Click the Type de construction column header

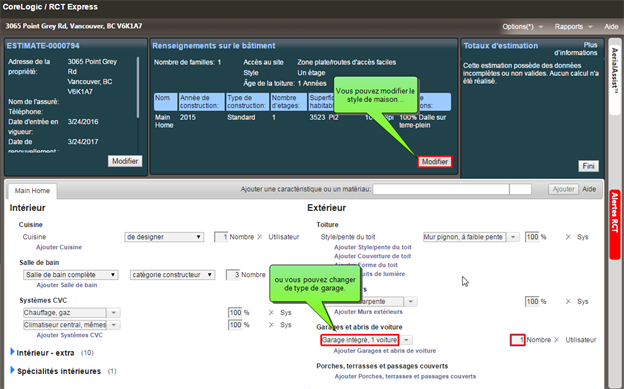[248, 102]
